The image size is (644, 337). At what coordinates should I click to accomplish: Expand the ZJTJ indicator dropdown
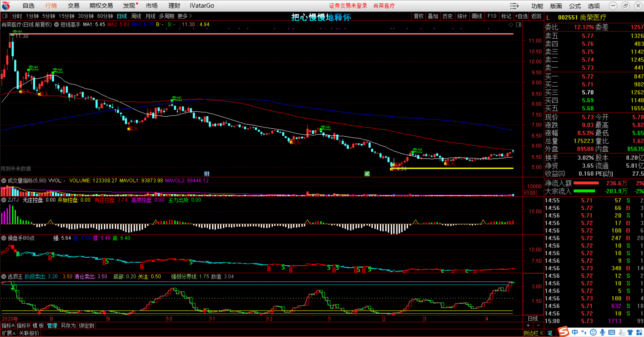pos(4,200)
